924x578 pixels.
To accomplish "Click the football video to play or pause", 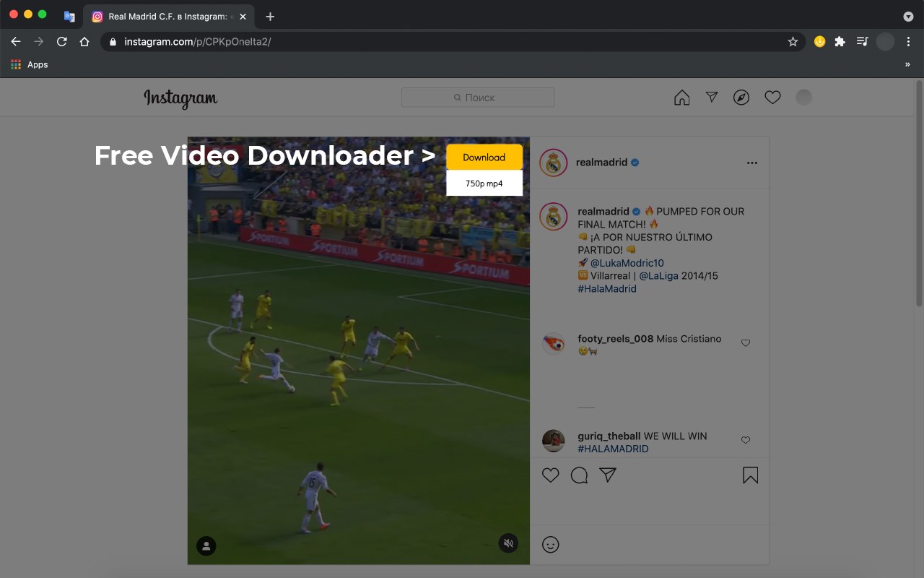I will (x=359, y=350).
